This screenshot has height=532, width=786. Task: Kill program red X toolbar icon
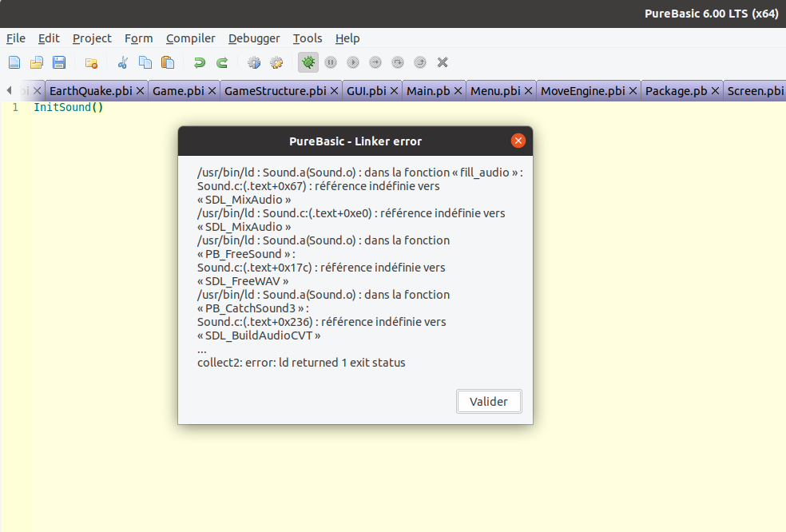point(443,62)
